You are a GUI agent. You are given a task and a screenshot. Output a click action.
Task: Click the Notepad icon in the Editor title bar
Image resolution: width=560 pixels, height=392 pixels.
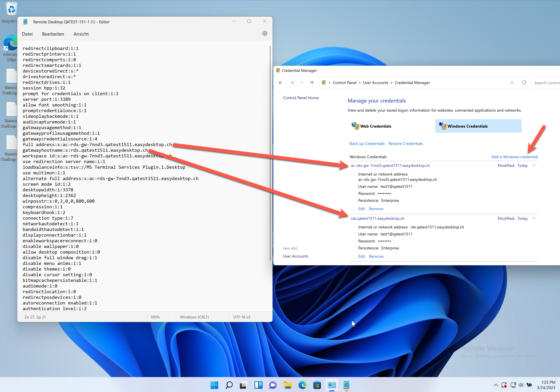point(25,22)
